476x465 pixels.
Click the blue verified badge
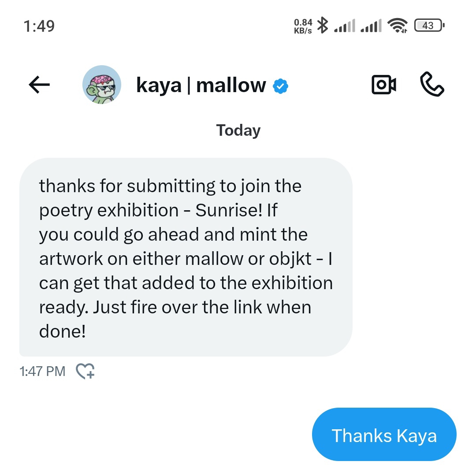(x=281, y=86)
